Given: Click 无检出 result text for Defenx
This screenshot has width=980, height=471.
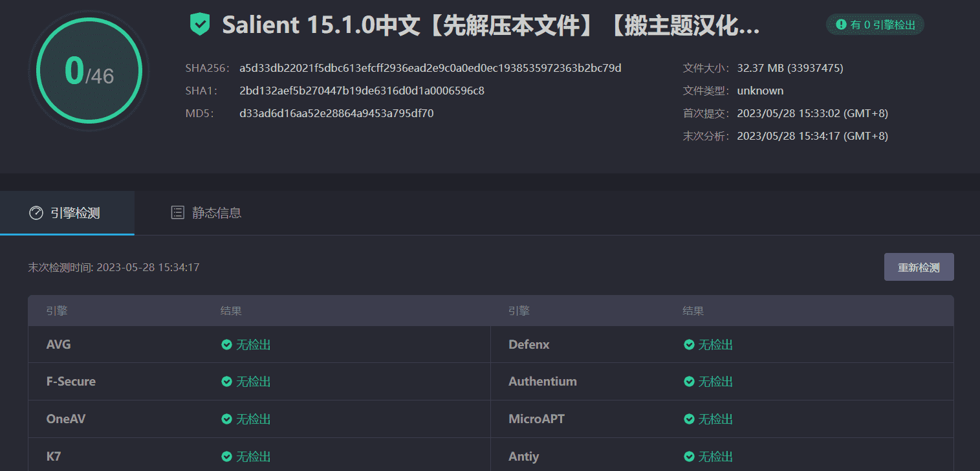Looking at the screenshot, I should coord(716,345).
